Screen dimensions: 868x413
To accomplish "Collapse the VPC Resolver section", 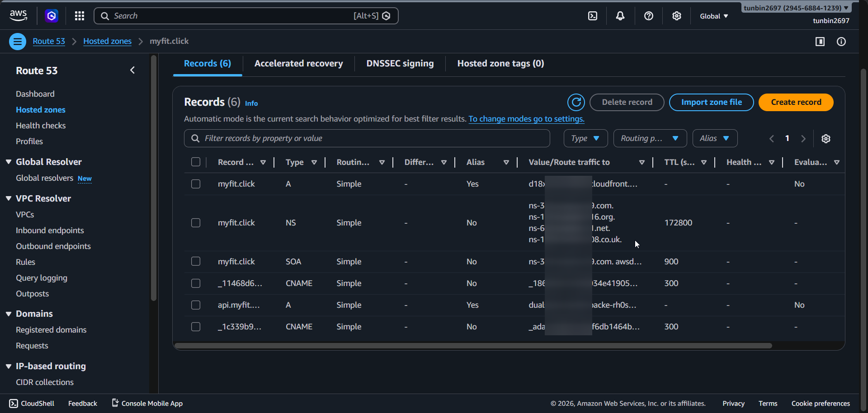I will [9, 198].
